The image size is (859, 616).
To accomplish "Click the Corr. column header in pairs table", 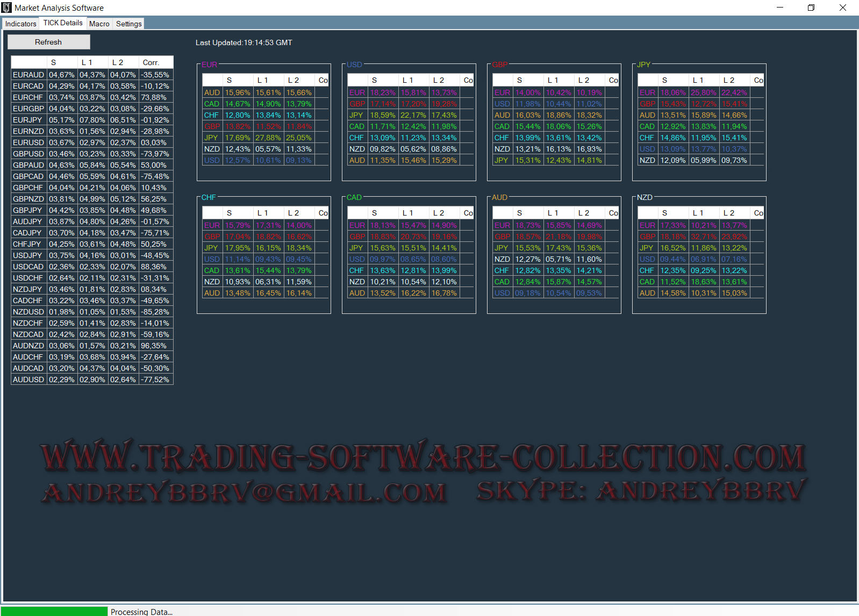I will pyautogui.click(x=151, y=62).
